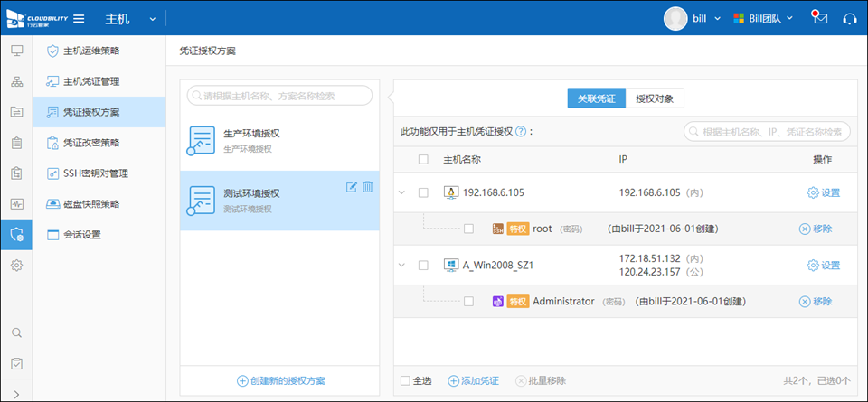The height and width of the screenshot is (402, 868).
Task: Switch to the 授权对象 tab
Action: (654, 98)
